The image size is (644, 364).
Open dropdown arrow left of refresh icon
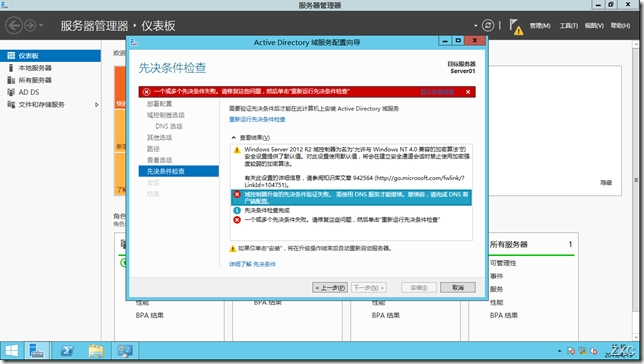476,25
